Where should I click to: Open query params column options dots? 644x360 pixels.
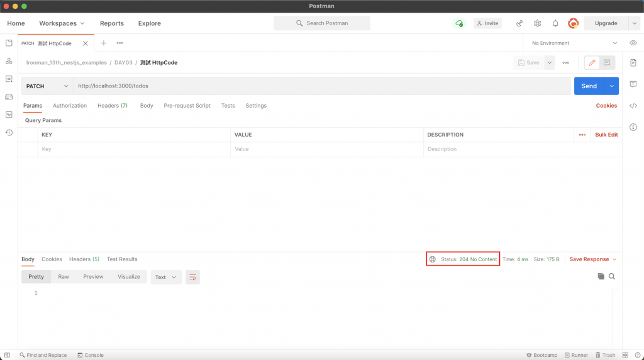pos(582,135)
